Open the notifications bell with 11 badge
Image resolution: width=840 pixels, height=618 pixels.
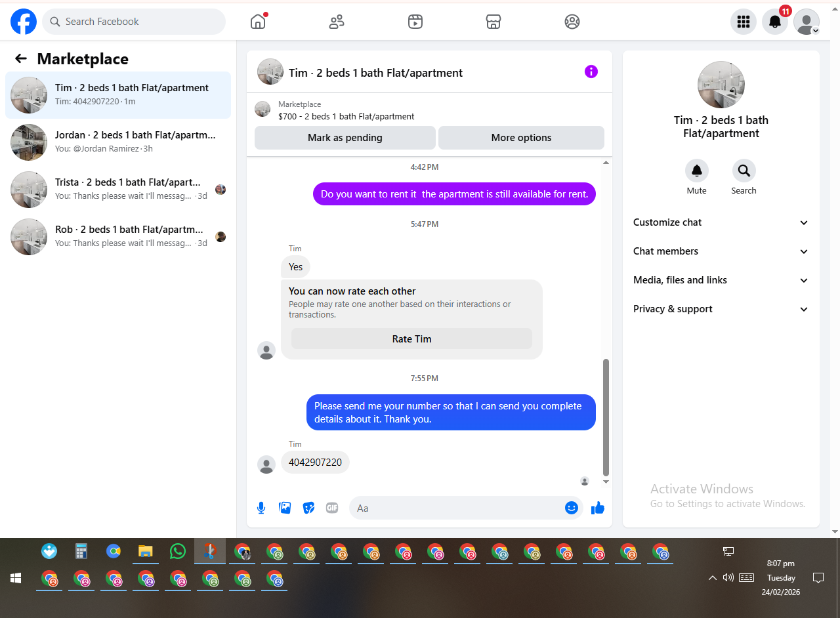coord(775,22)
